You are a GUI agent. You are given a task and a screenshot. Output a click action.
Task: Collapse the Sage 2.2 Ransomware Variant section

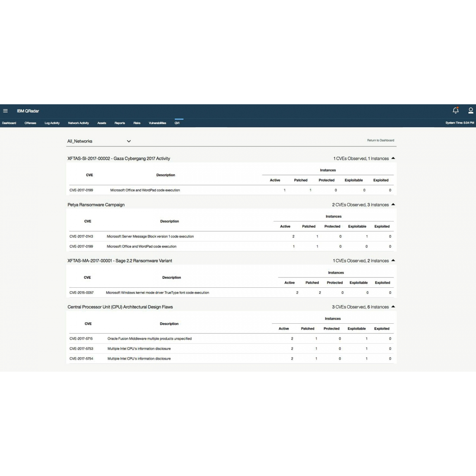coord(393,260)
